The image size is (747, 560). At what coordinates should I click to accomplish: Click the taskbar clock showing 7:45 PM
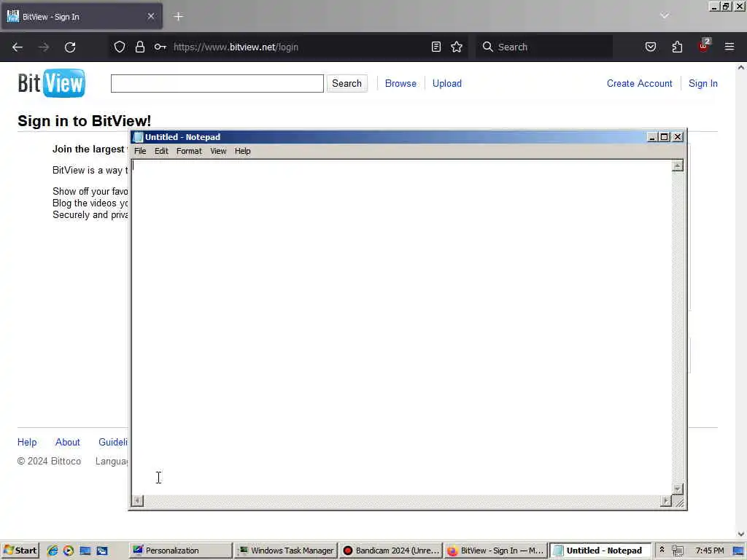709,551
